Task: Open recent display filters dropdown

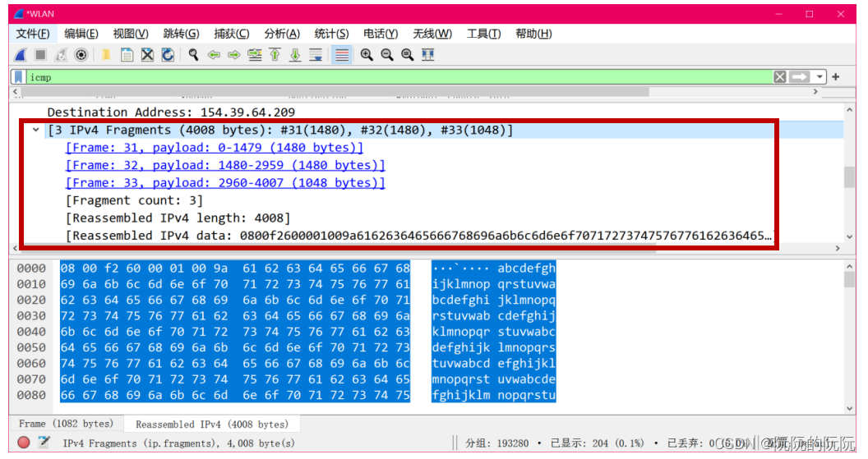Action: (820, 77)
